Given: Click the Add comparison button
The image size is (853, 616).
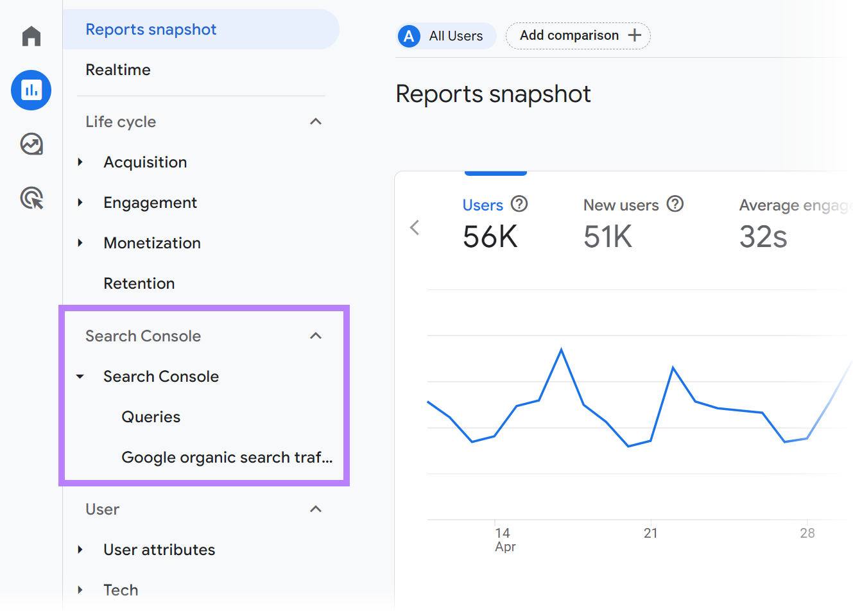Looking at the screenshot, I should 577,35.
